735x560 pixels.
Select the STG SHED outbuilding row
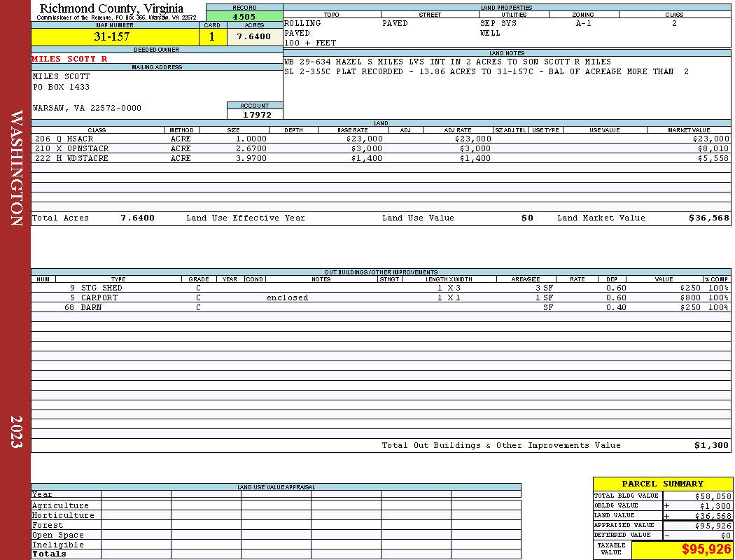tap(381, 288)
